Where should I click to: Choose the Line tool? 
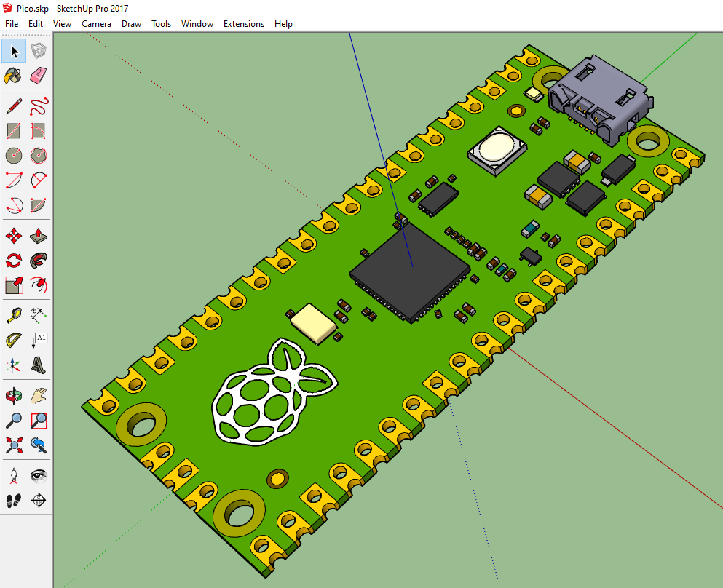[12, 106]
